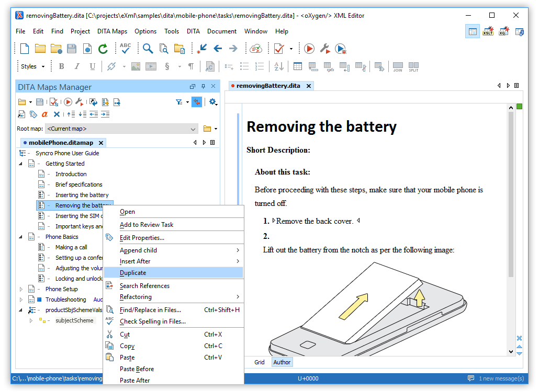
Task: Toggle Bold formatting
Action: tap(62, 66)
